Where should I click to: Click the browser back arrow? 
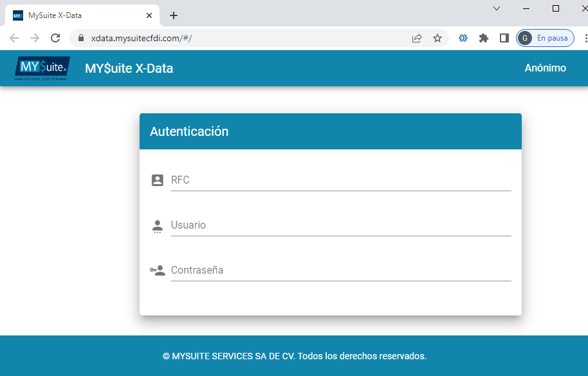click(x=14, y=38)
